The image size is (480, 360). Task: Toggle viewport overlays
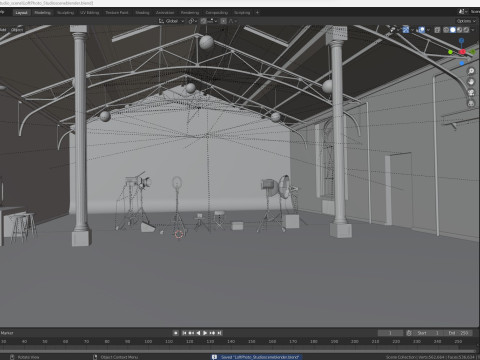point(422,30)
